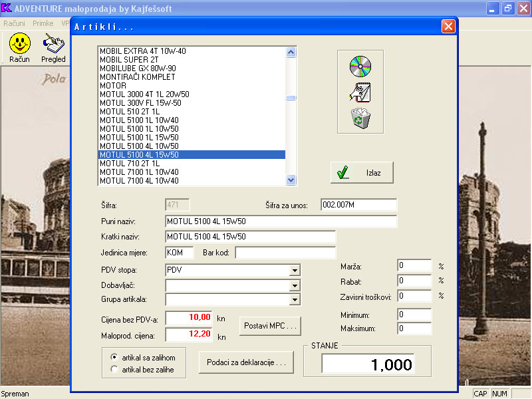
Task: Select highlighted 'MOTUL 5100 4L 15W50' list row
Action: point(192,155)
